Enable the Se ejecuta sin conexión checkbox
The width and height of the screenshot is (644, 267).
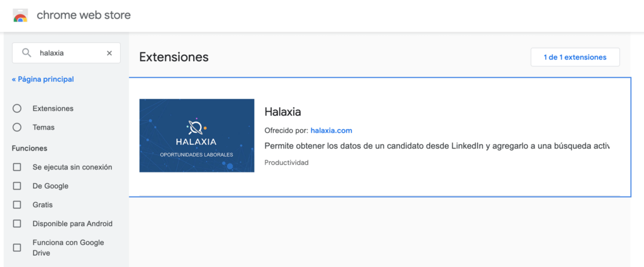point(17,167)
